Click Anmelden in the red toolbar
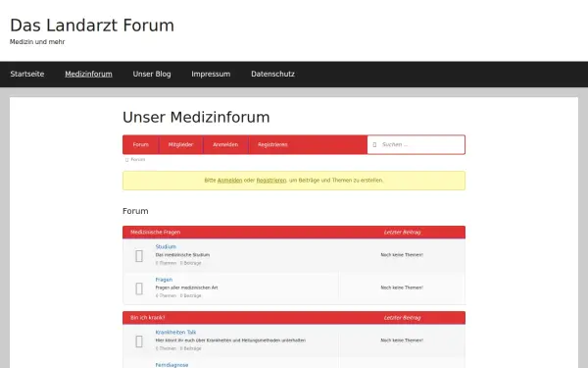Viewport: 588px width, 368px height. point(225,144)
